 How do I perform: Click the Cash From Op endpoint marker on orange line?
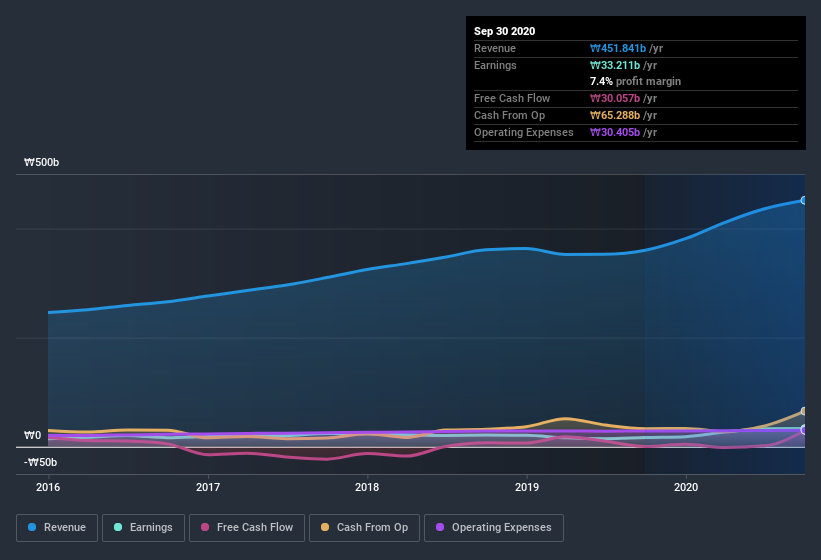point(804,411)
